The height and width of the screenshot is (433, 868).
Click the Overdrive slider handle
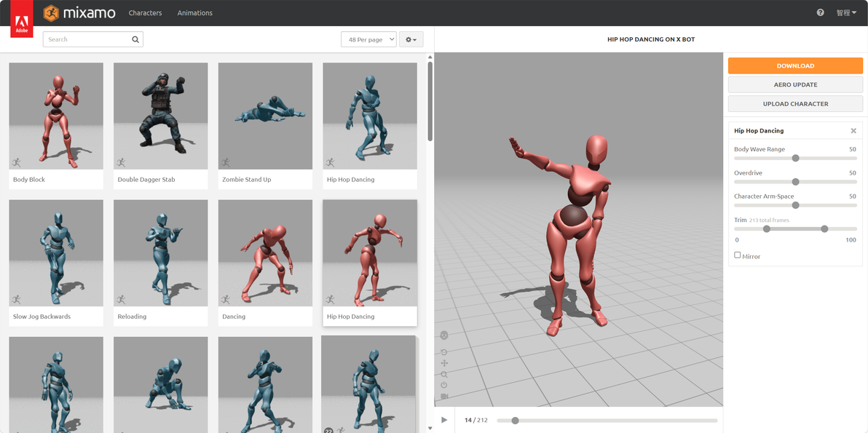(x=795, y=182)
